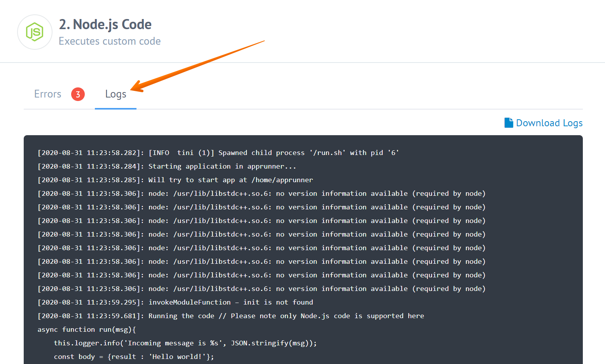
Task: Click the 'invokeModuleFunction – init is not found' line
Action: point(175,302)
